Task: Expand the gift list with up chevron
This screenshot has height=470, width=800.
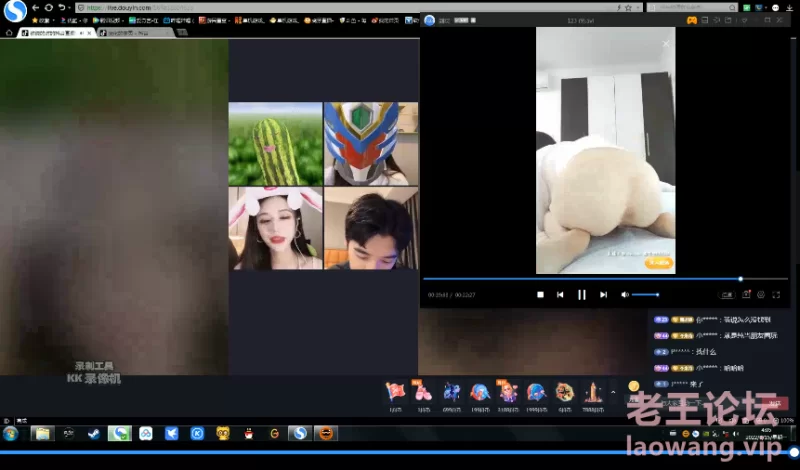Action: coord(613,392)
